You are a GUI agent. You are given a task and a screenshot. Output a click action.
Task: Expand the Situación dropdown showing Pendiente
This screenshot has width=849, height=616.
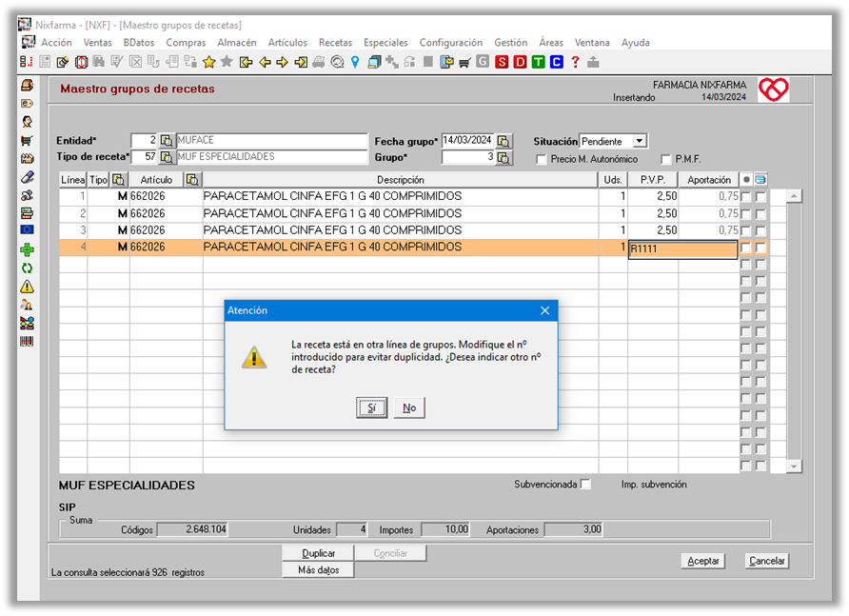point(640,141)
